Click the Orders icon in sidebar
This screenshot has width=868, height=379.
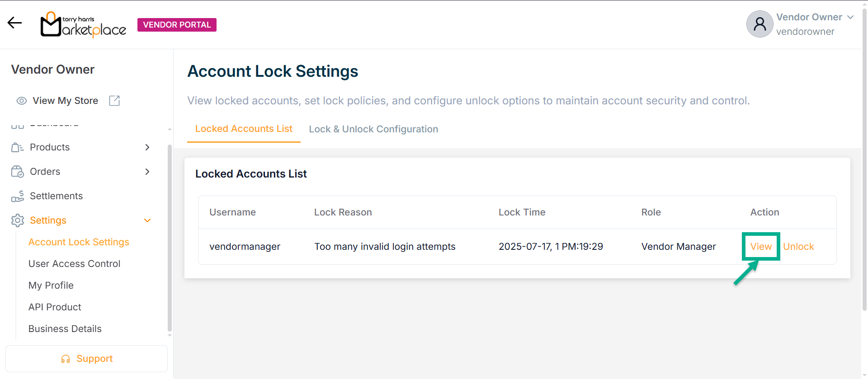coord(17,172)
